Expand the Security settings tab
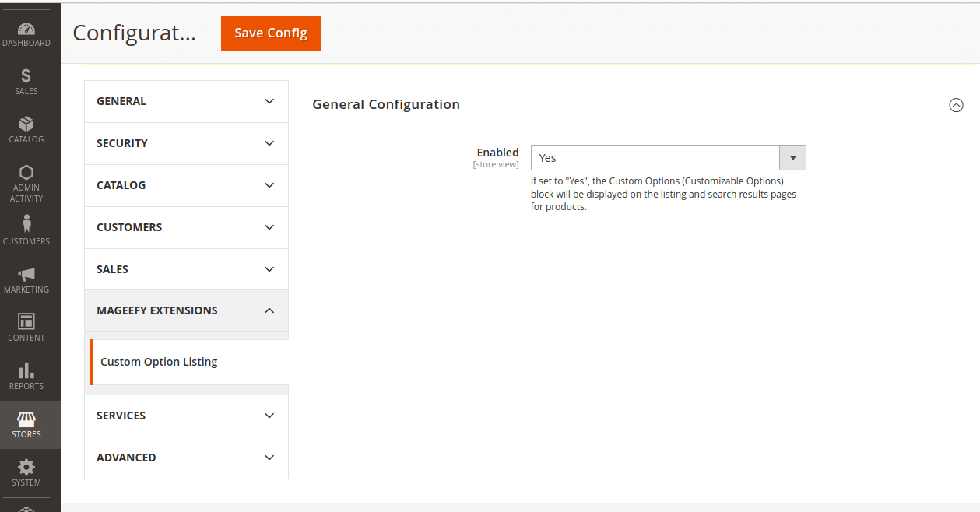 (186, 143)
